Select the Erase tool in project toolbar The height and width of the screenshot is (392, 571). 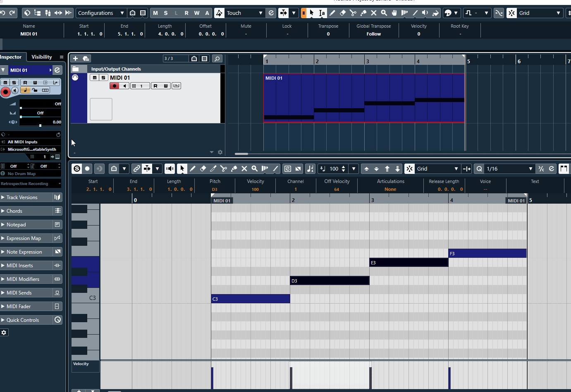coord(343,13)
